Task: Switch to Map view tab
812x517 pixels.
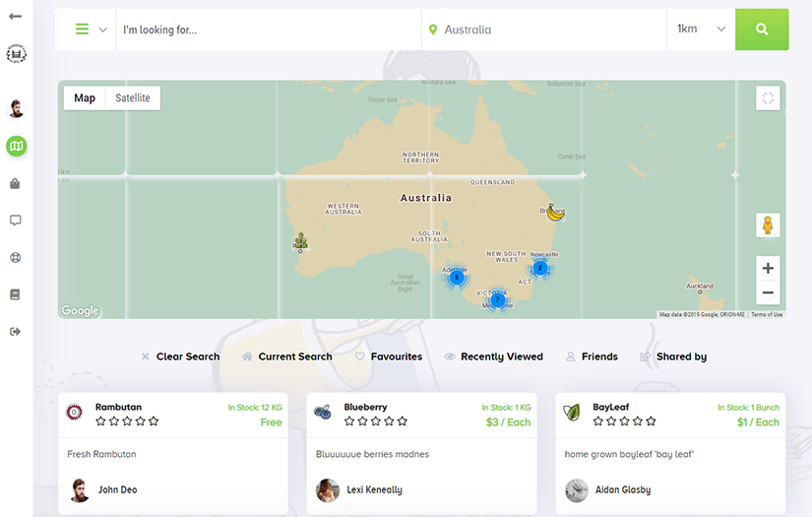Action: [85, 97]
